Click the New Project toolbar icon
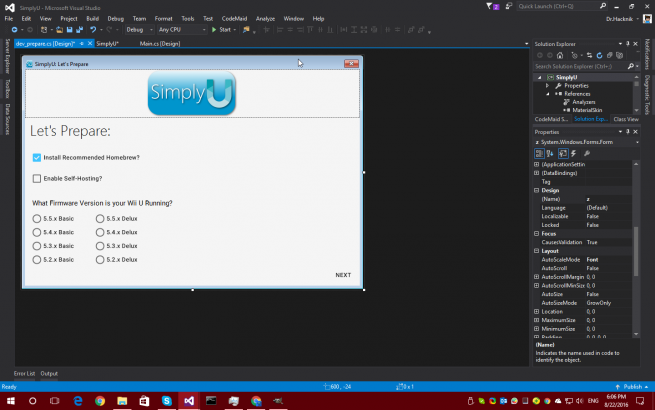The height and width of the screenshot is (410, 655). click(44, 30)
